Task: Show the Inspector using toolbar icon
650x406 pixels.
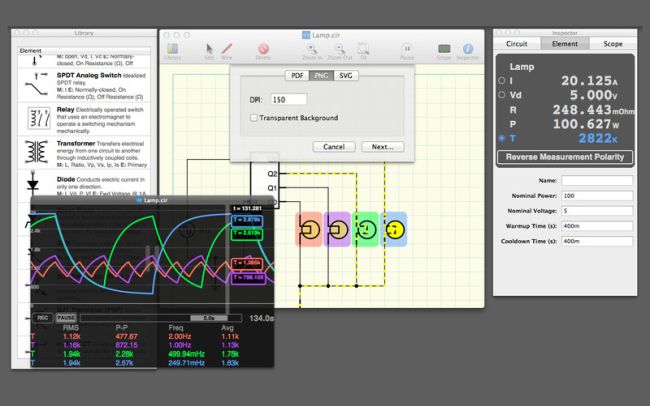Action: 468,49
